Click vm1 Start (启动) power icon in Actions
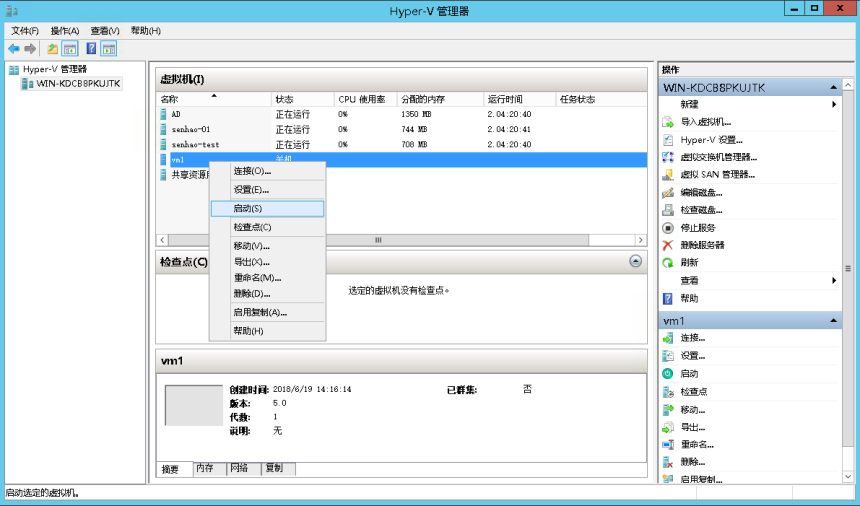 pos(668,373)
